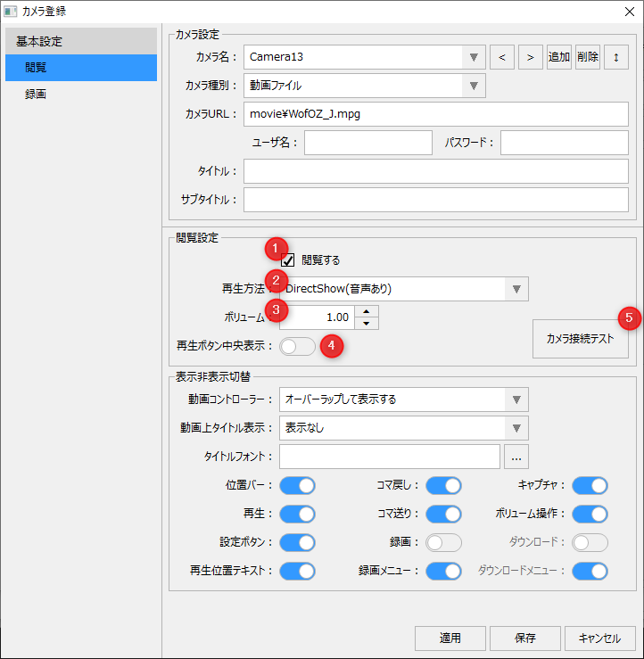The height and width of the screenshot is (659, 644).
Task: Click the カメラURL field with movie¥WofOZ_J.mpg
Action: click(x=436, y=114)
